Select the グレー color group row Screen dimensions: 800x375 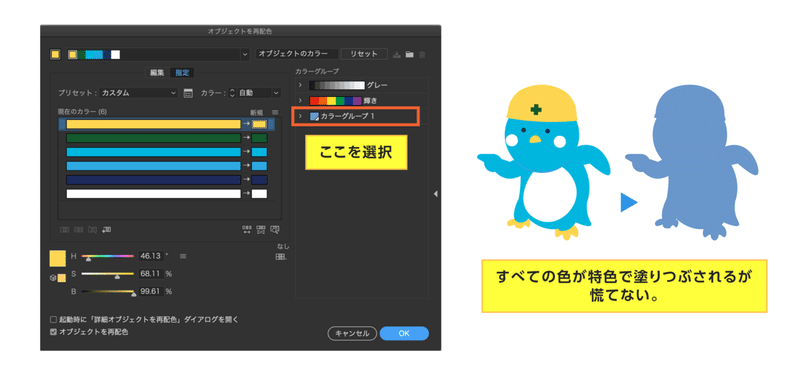pos(361,85)
